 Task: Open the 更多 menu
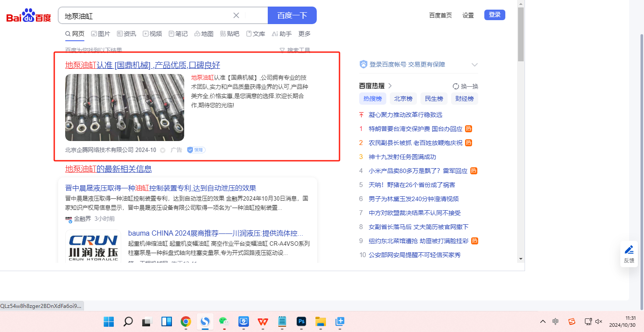click(x=304, y=34)
